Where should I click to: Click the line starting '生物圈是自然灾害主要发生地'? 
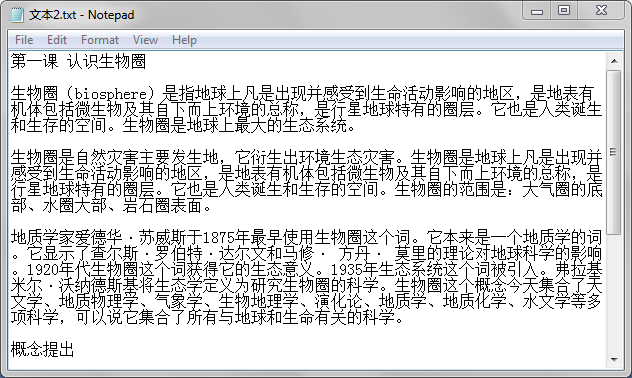306,158
